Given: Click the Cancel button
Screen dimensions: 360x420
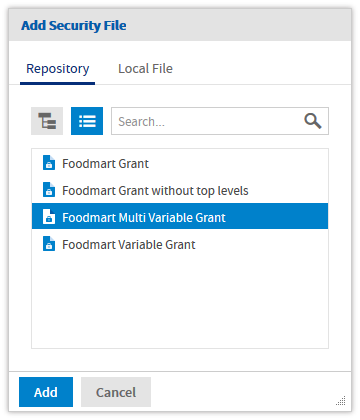Looking at the screenshot, I should point(116,392).
